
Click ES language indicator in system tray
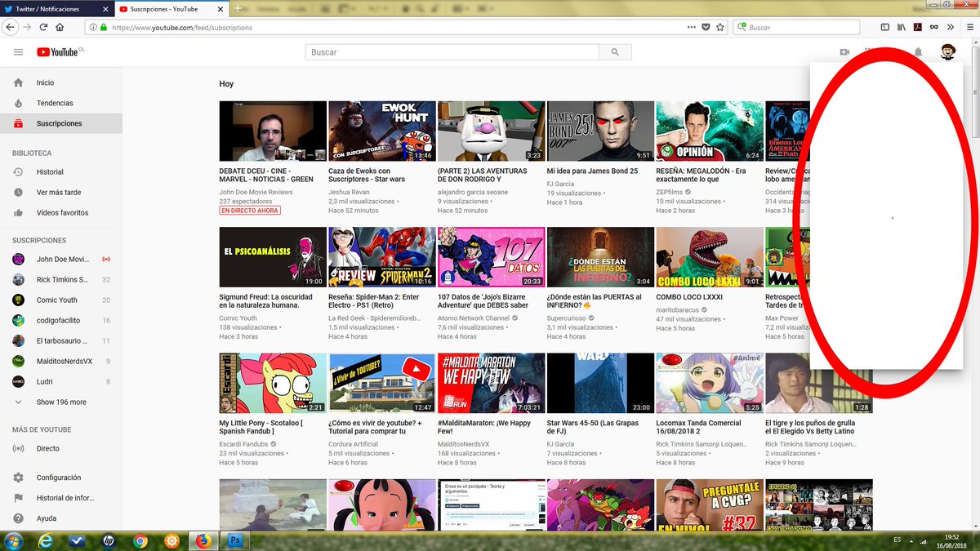[x=898, y=540]
